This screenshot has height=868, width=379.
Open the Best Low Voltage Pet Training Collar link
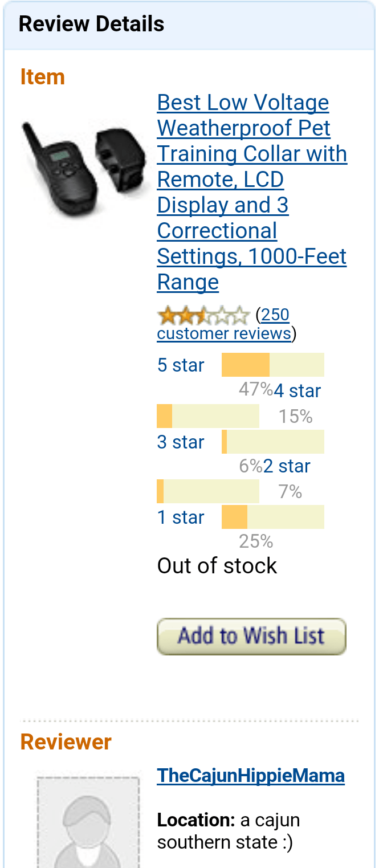pos(251,192)
